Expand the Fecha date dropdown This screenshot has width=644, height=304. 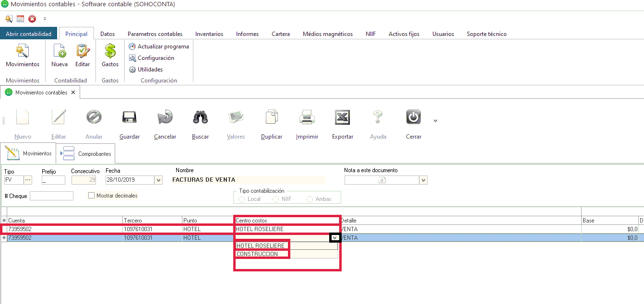click(x=159, y=180)
